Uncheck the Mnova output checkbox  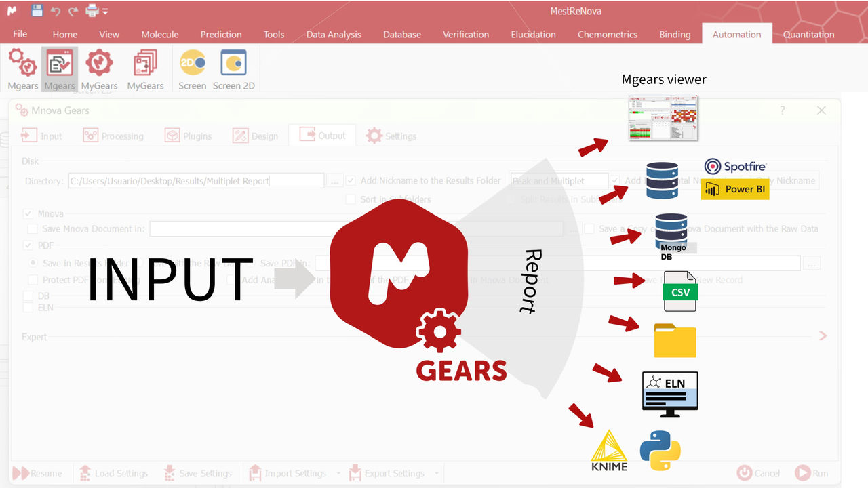pyautogui.click(x=28, y=213)
